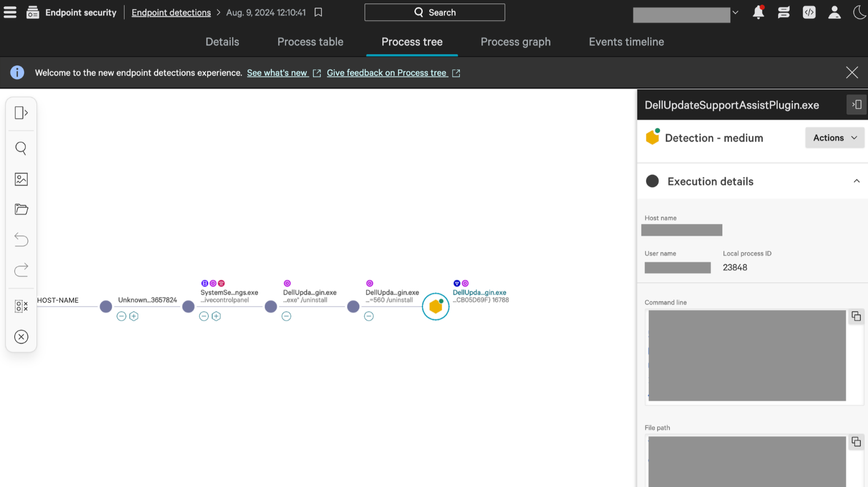Image resolution: width=868 pixels, height=487 pixels.
Task: Open the search tool in left toolbar
Action: point(21,148)
